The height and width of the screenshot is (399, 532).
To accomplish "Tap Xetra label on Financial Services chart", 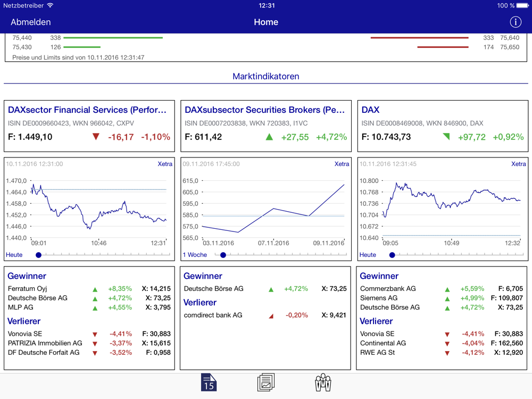I will coord(165,164).
